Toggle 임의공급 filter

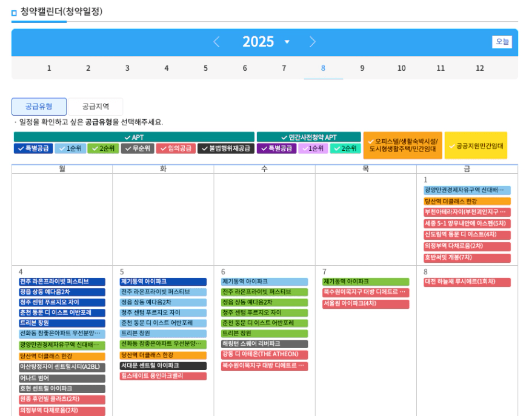176,148
